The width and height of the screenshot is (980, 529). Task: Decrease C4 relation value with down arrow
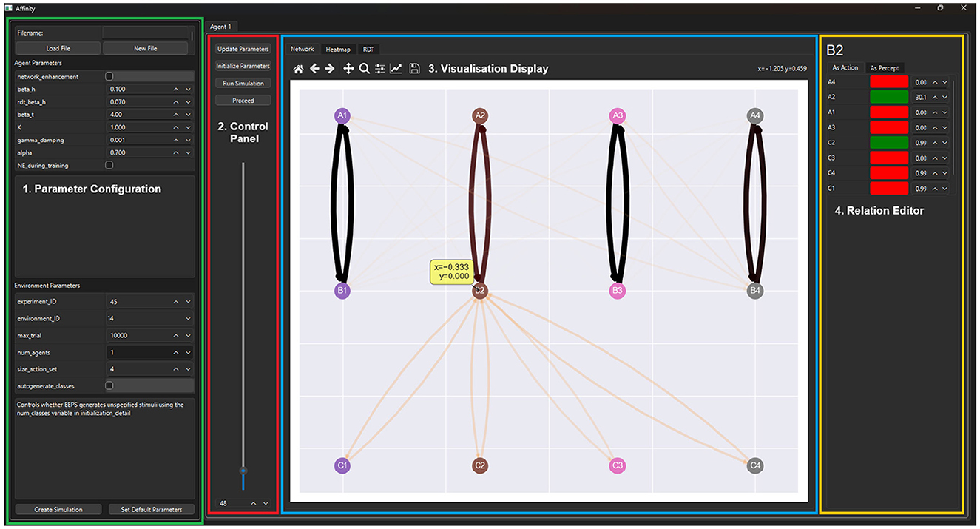(943, 172)
